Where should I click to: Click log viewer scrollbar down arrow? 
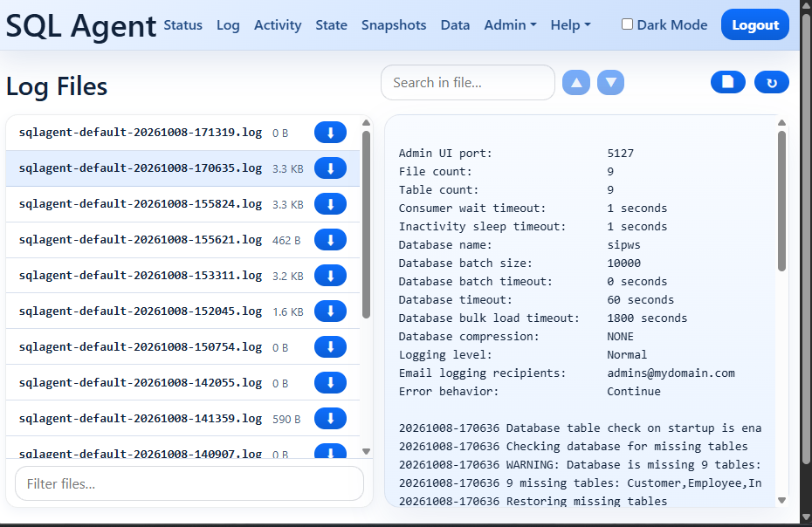(x=782, y=500)
